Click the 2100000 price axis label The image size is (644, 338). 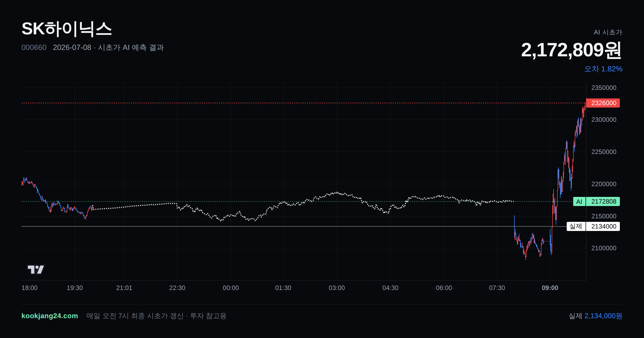(604, 248)
